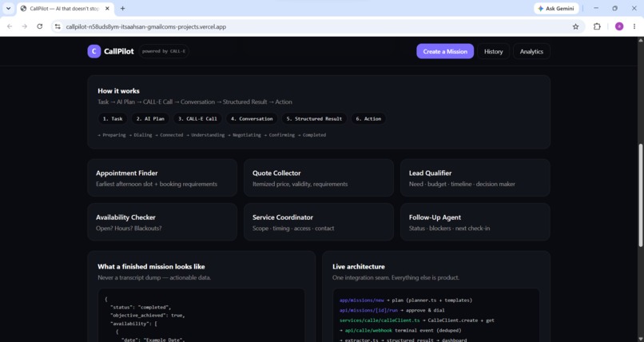Click 'What a finished mission looks like' heading

click(x=151, y=266)
